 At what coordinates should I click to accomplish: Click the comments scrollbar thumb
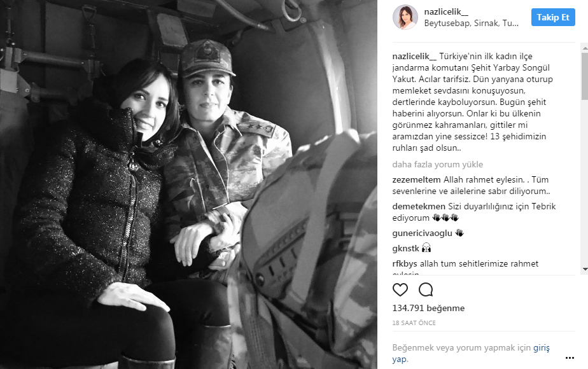click(x=585, y=76)
